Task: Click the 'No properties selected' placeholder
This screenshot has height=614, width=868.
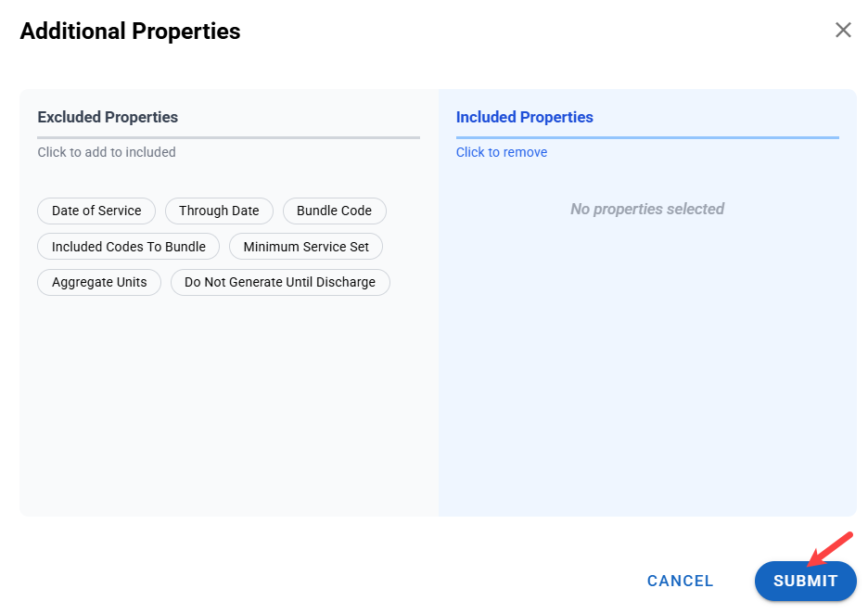Action: 647,209
